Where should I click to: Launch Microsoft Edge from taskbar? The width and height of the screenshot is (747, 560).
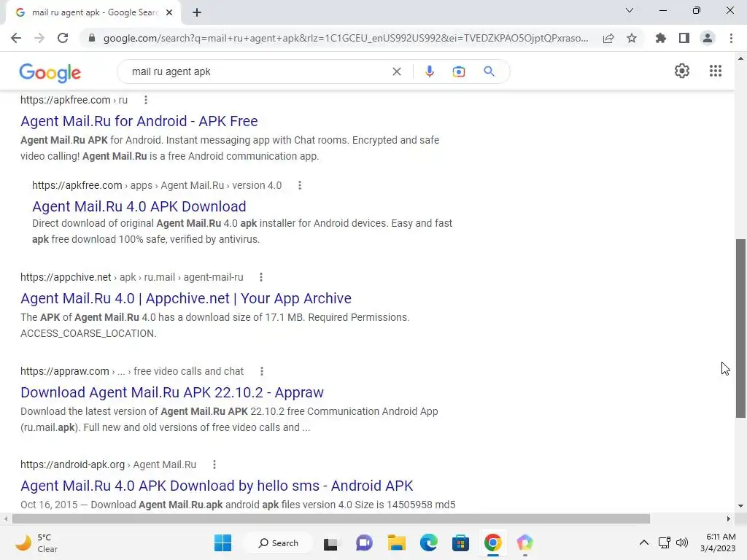pyautogui.click(x=428, y=542)
